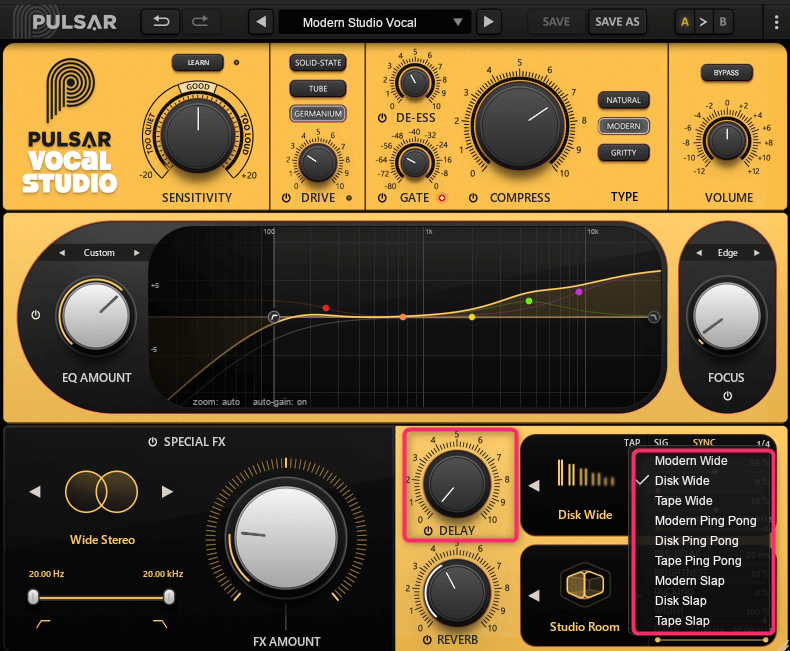Toggle the DRIVE power icon
Screen dimensions: 790x651
click(x=286, y=198)
